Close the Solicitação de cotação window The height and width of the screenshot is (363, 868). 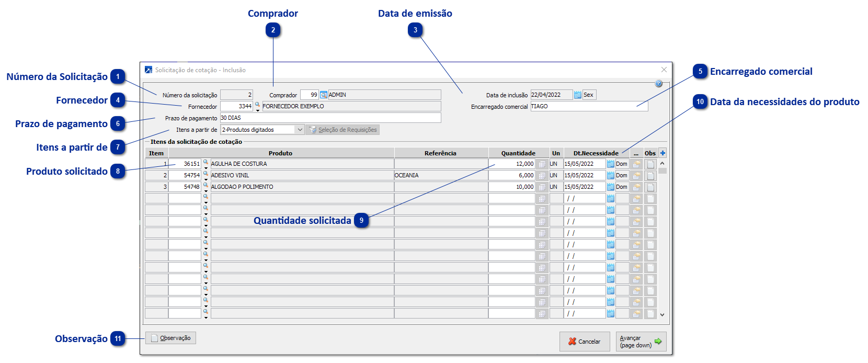(664, 70)
